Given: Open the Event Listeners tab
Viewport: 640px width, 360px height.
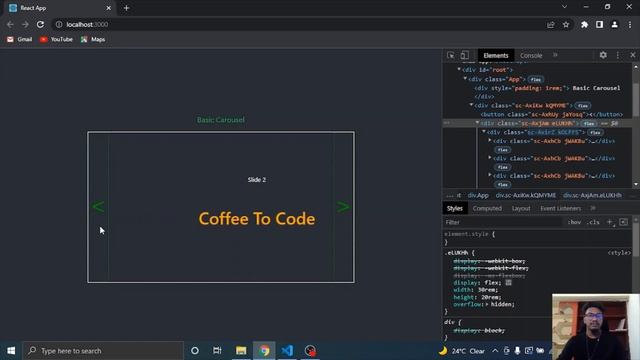Looking at the screenshot, I should 560,208.
